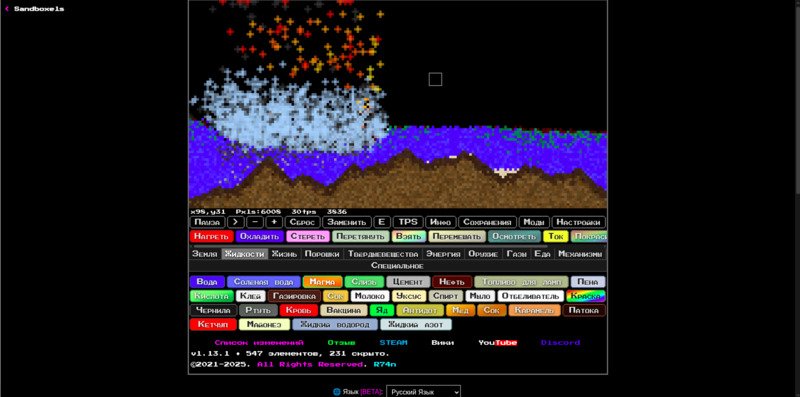Open the Инфо panel
Screen dimensions: 800x397
441,222
